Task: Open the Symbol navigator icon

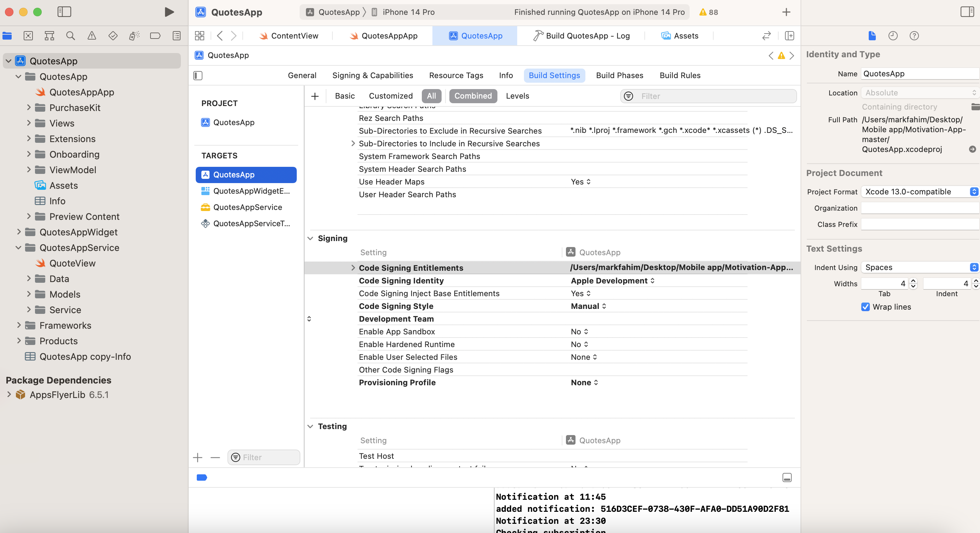Action: (x=49, y=36)
